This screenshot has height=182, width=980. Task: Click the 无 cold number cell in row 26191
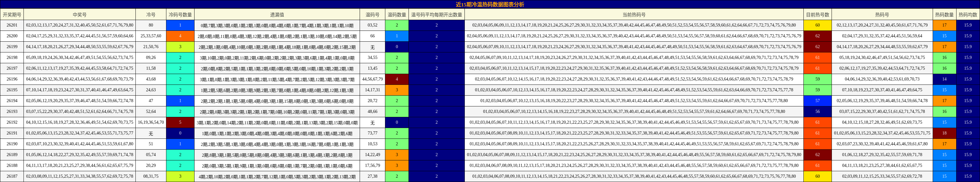pos(151,134)
